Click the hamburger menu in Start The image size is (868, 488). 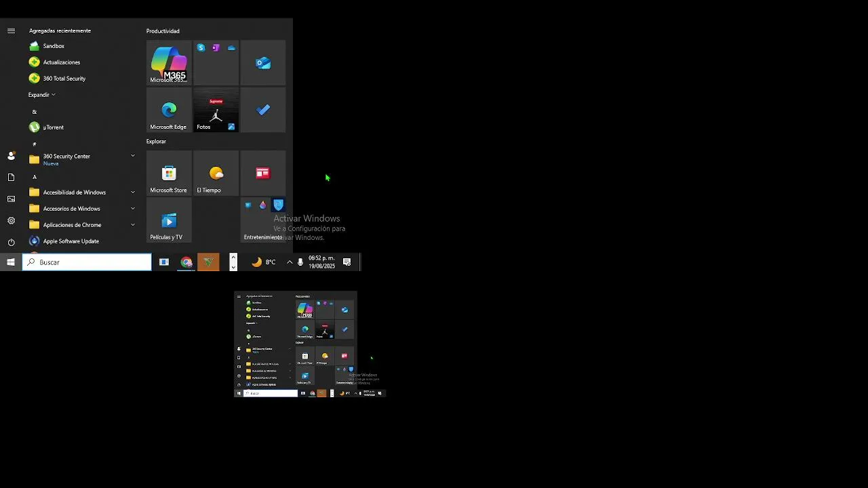click(x=11, y=30)
